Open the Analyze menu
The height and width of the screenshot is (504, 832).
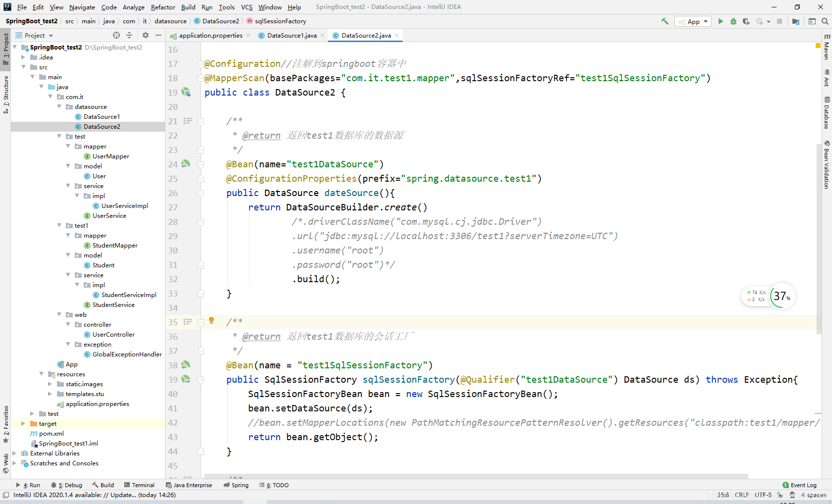point(134,7)
